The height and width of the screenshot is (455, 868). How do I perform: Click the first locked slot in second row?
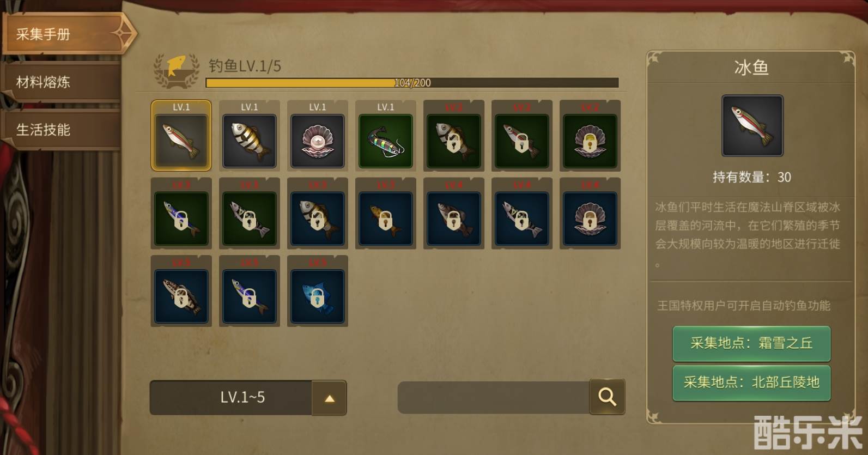point(181,214)
